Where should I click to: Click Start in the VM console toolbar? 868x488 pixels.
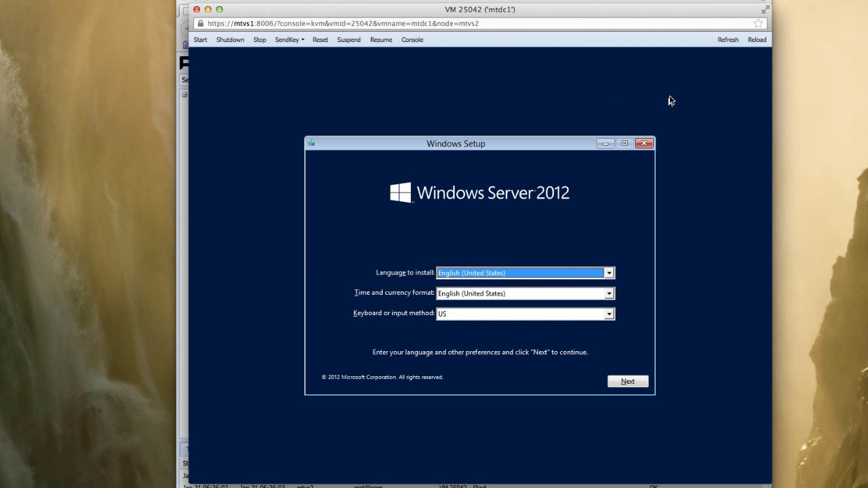pyautogui.click(x=200, y=40)
